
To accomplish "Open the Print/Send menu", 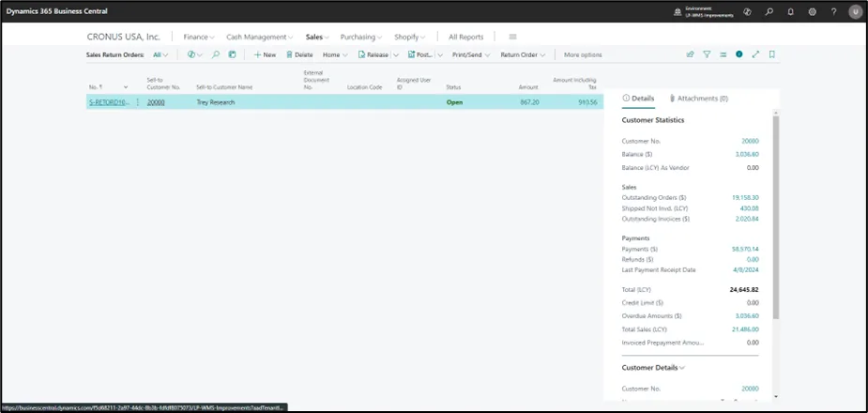I will 471,54.
